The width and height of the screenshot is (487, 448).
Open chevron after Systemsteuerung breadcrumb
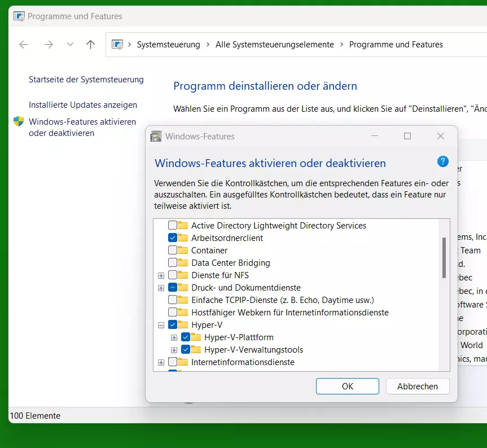point(208,45)
